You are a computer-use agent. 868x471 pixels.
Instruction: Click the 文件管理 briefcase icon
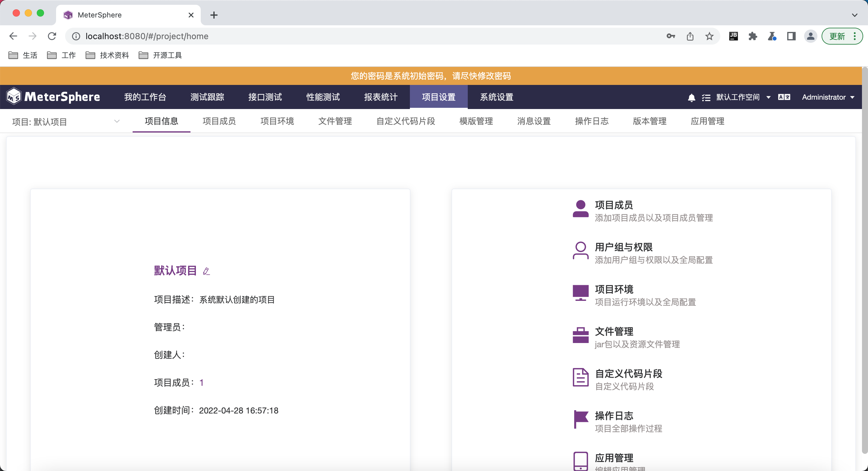pos(580,335)
